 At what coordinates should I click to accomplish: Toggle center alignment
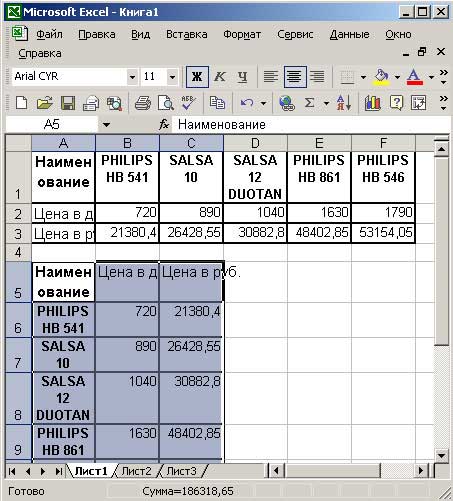pos(295,77)
